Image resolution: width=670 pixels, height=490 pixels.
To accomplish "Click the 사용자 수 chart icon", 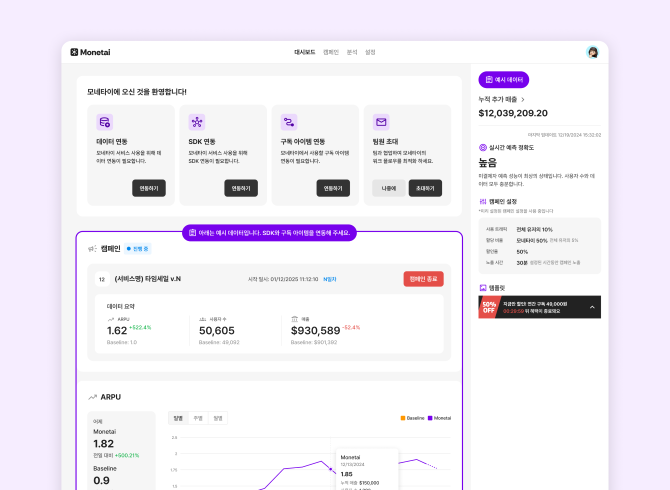I will point(203,319).
